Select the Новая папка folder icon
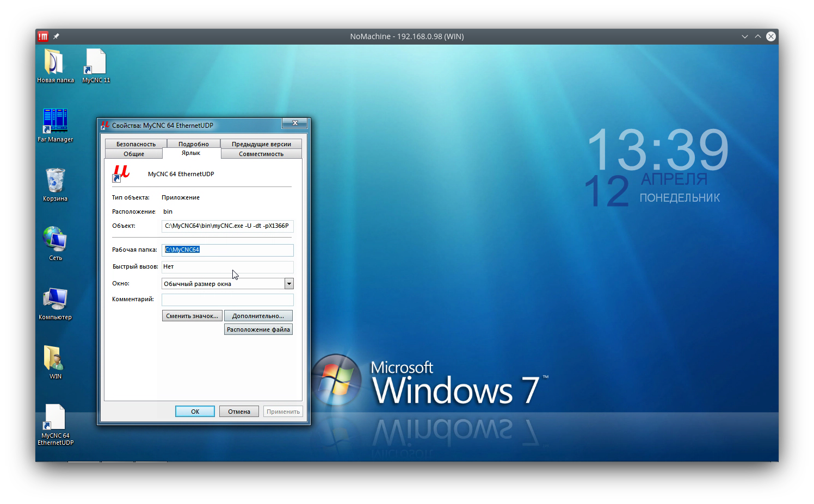Image resolution: width=814 pixels, height=504 pixels. [55, 66]
